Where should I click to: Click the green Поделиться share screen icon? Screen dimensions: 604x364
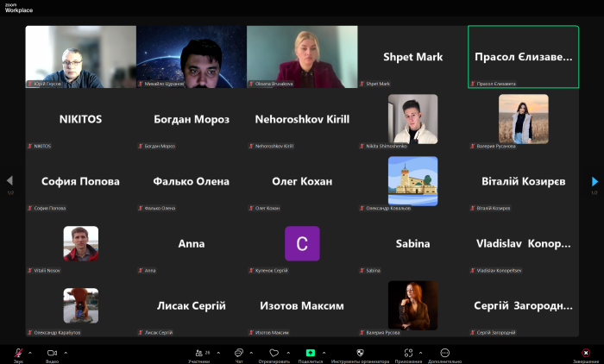311,353
